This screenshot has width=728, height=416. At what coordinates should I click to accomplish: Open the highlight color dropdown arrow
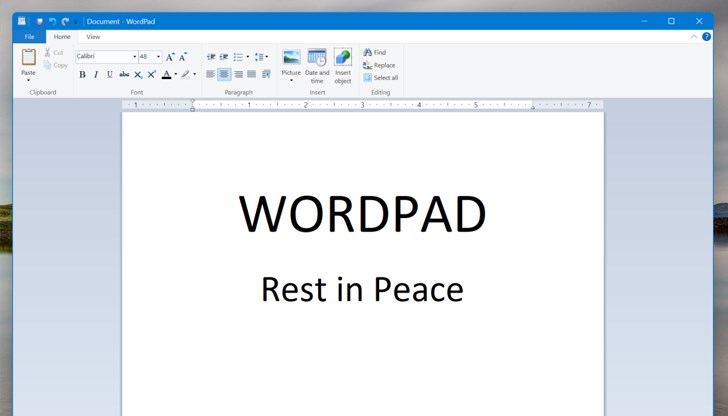[x=195, y=74]
